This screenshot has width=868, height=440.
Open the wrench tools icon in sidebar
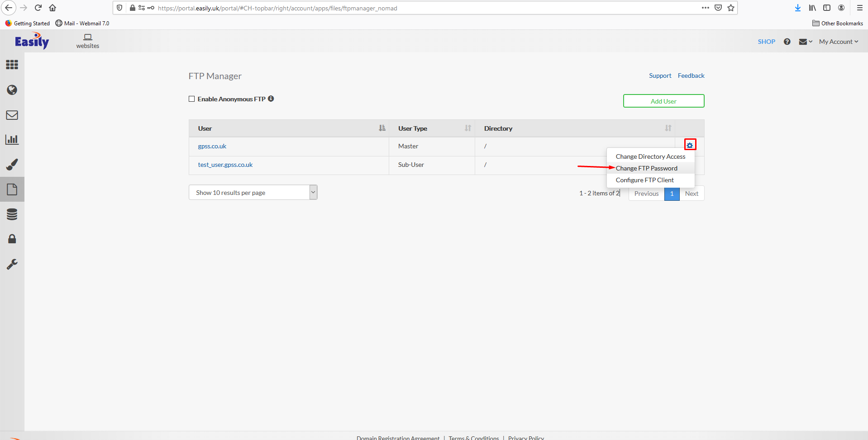(12, 264)
